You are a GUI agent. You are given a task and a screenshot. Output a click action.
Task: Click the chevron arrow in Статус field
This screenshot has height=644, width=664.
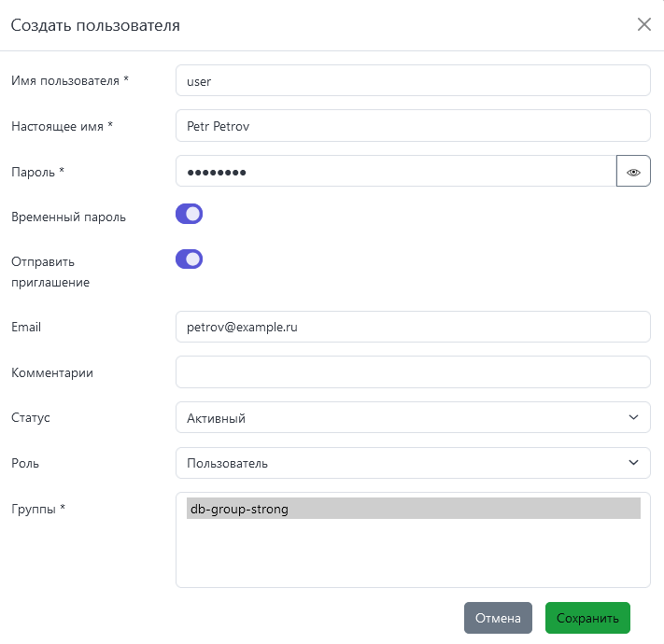pyautogui.click(x=633, y=418)
